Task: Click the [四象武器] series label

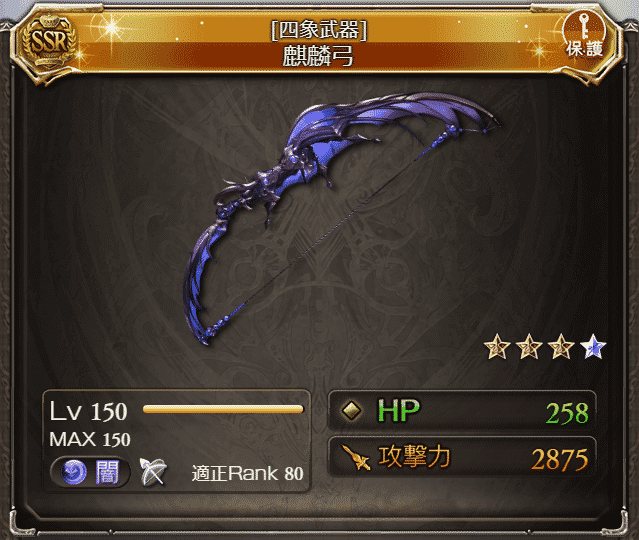Action: tap(319, 29)
